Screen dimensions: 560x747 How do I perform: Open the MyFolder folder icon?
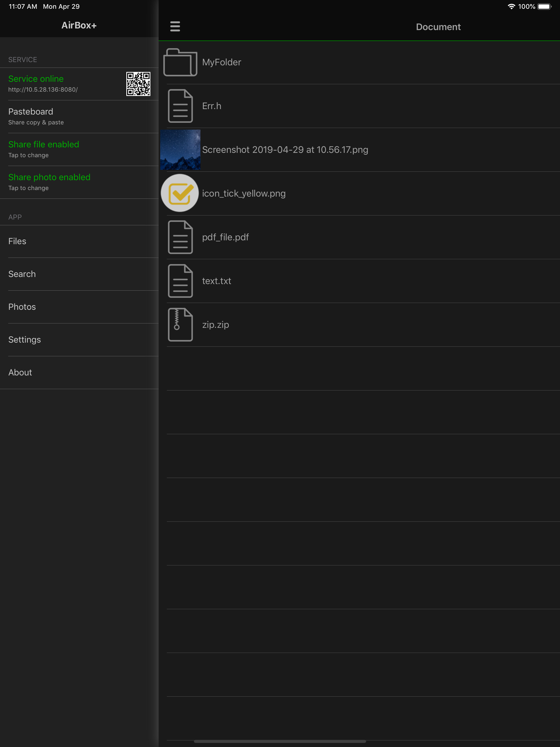[x=180, y=62]
